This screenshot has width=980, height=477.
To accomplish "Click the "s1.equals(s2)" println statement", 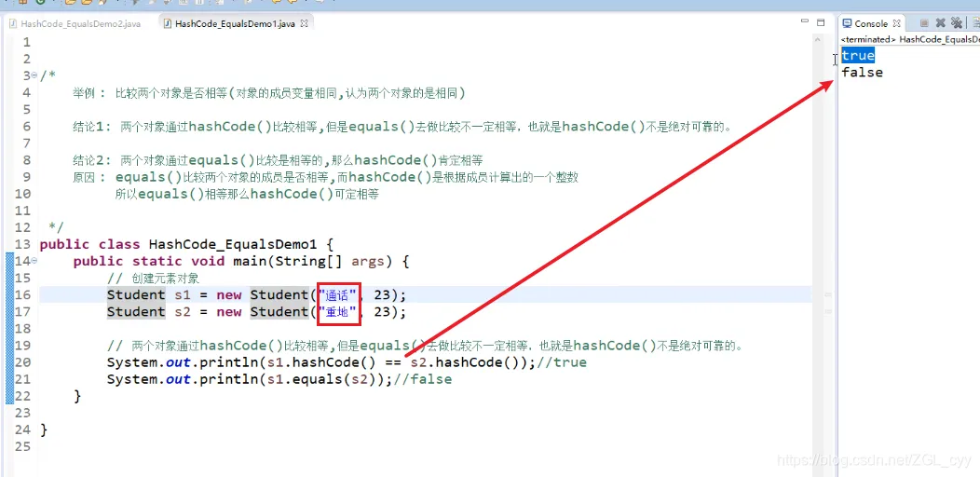I will (x=250, y=379).
